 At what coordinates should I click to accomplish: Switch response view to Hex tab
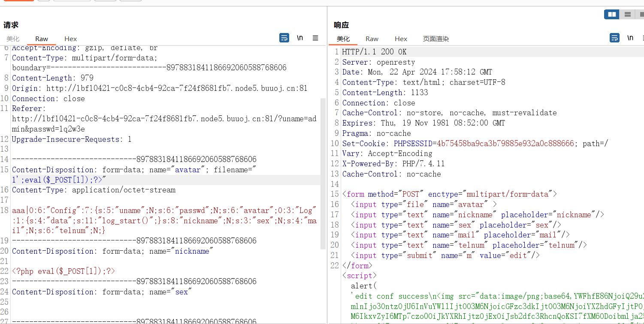click(401, 39)
